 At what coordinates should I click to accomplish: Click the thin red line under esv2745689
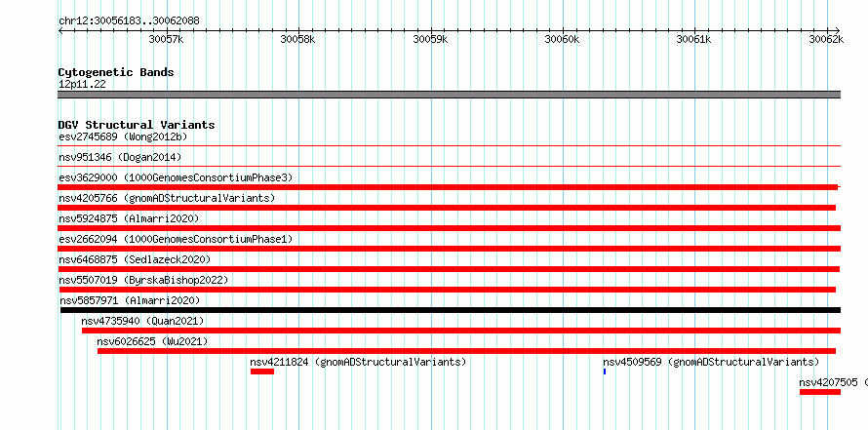[x=450, y=145]
